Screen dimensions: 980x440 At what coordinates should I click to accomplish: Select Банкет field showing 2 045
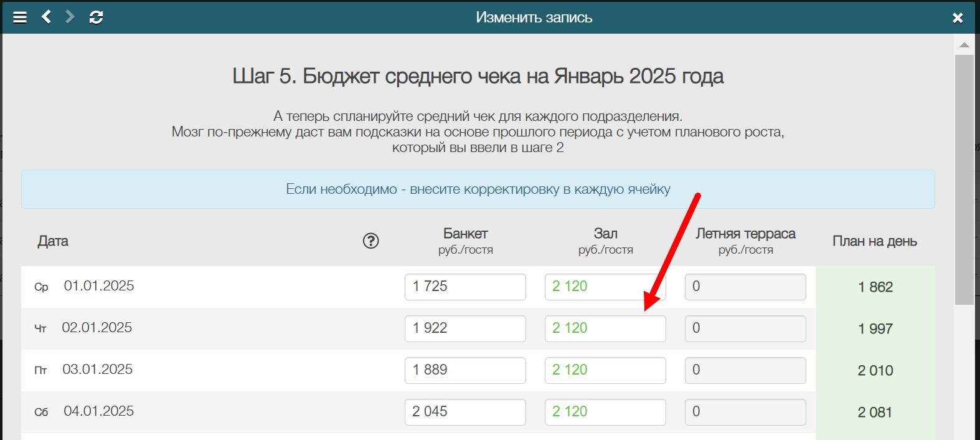click(464, 412)
